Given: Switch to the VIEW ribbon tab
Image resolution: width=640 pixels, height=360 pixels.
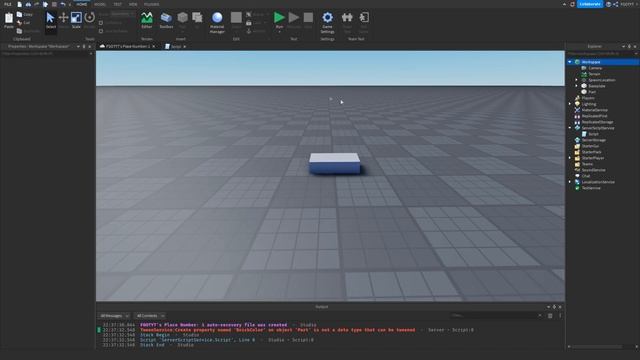Looking at the screenshot, I should point(133,4).
